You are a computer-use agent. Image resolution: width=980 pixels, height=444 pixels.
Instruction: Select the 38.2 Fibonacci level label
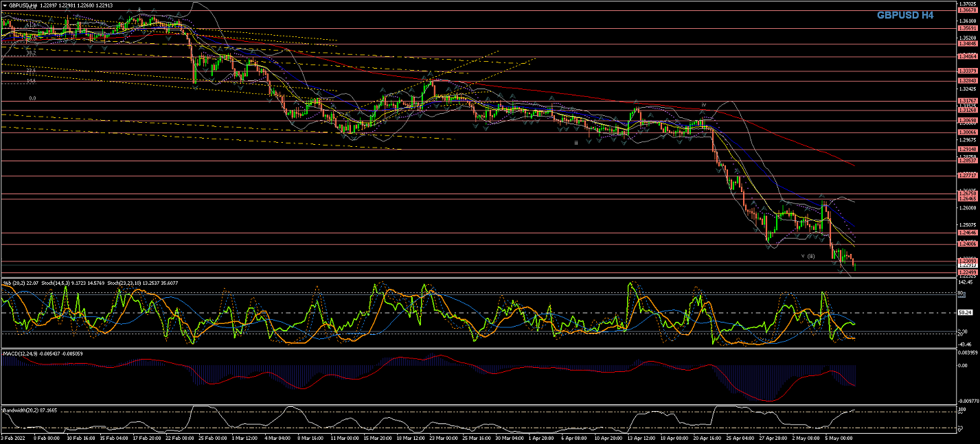coord(31,52)
